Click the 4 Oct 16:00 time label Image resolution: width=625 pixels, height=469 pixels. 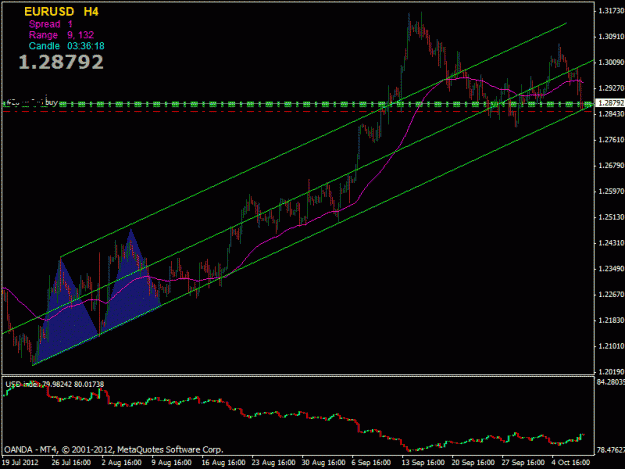coord(571,463)
